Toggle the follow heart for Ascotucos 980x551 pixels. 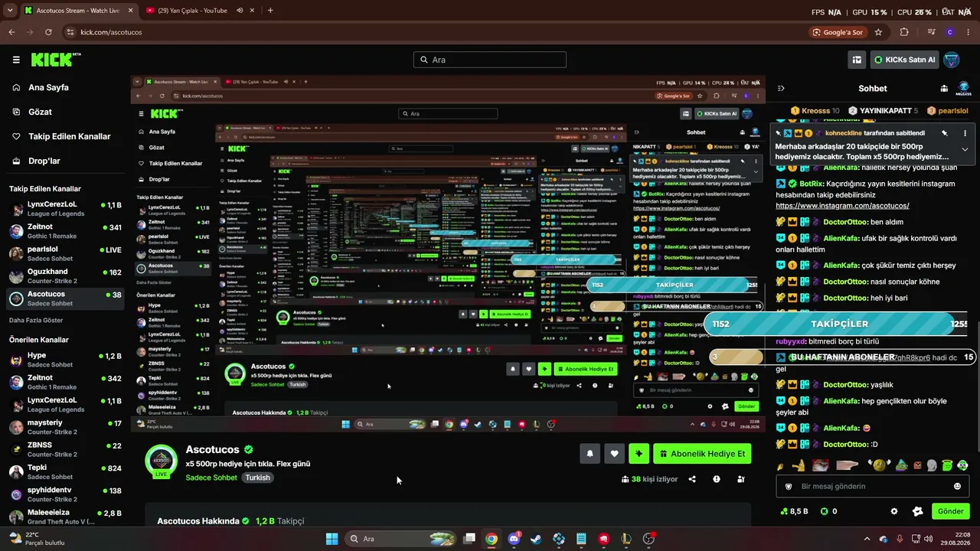[x=614, y=454]
